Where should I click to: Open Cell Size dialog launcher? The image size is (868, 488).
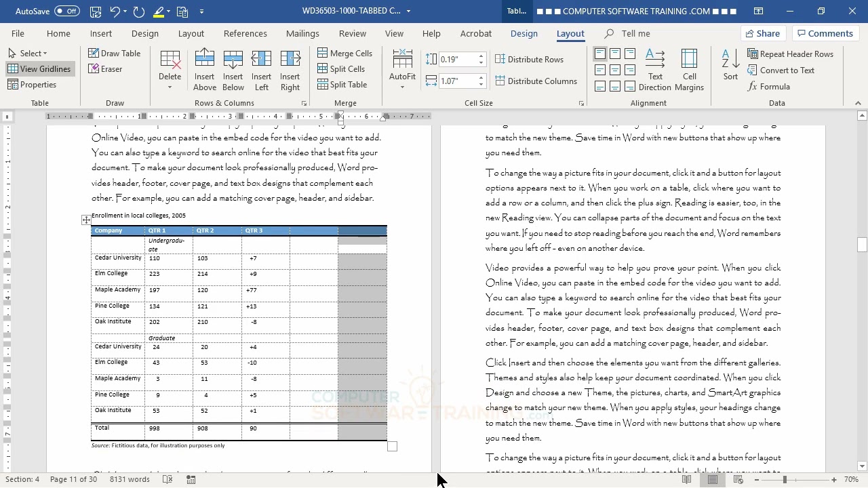[581, 104]
